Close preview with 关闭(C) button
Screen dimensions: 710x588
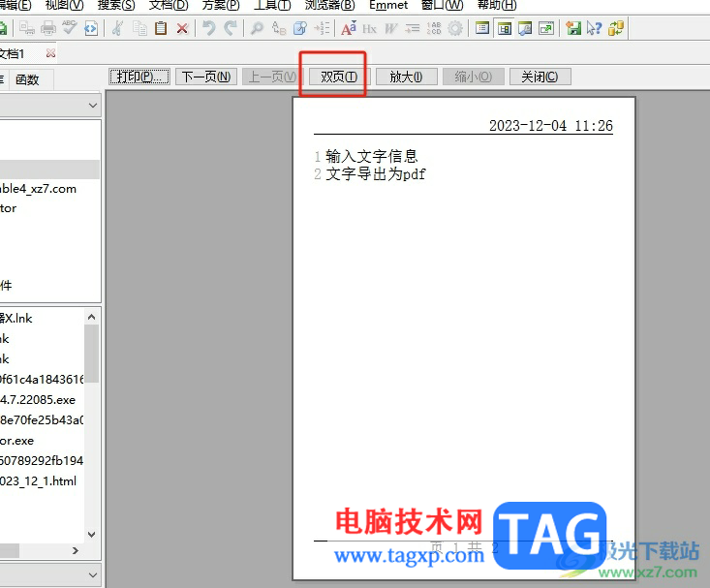point(540,77)
